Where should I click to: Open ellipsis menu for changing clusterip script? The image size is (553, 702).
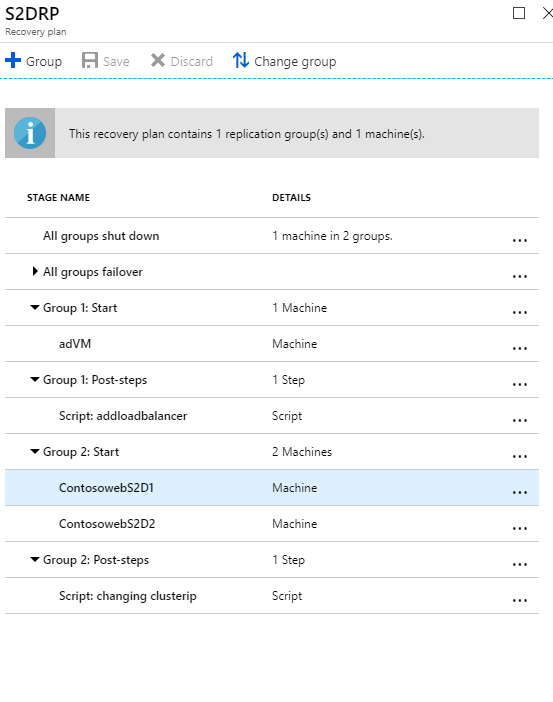[x=519, y=600]
